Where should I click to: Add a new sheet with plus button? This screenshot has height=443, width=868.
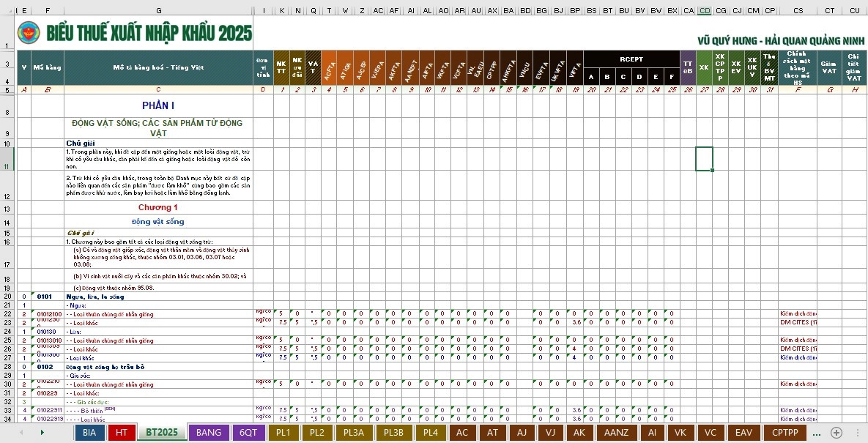(836, 433)
